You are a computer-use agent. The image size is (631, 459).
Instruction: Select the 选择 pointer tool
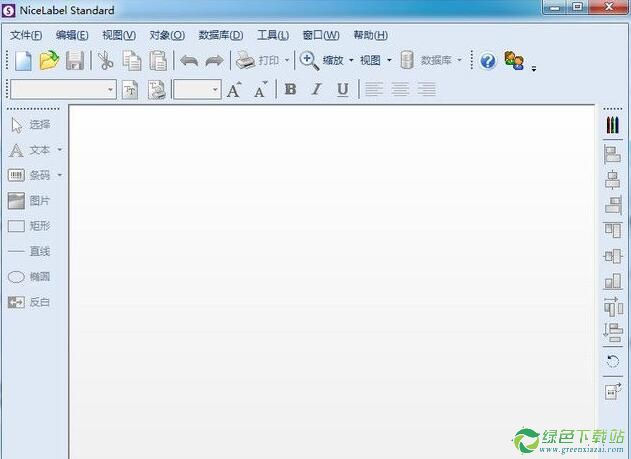coord(31,125)
